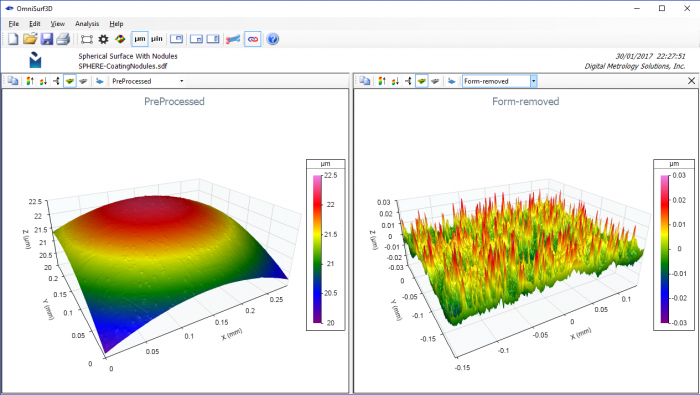This screenshot has height=395, width=700.
Task: Print using the printer icon
Action: click(63, 39)
